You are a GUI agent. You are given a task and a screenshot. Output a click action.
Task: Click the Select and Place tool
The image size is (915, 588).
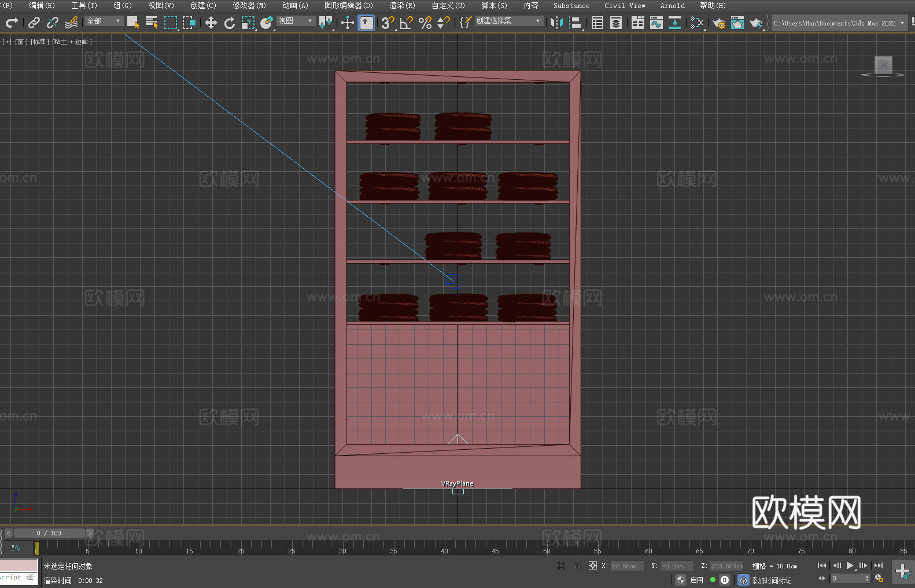point(266,23)
